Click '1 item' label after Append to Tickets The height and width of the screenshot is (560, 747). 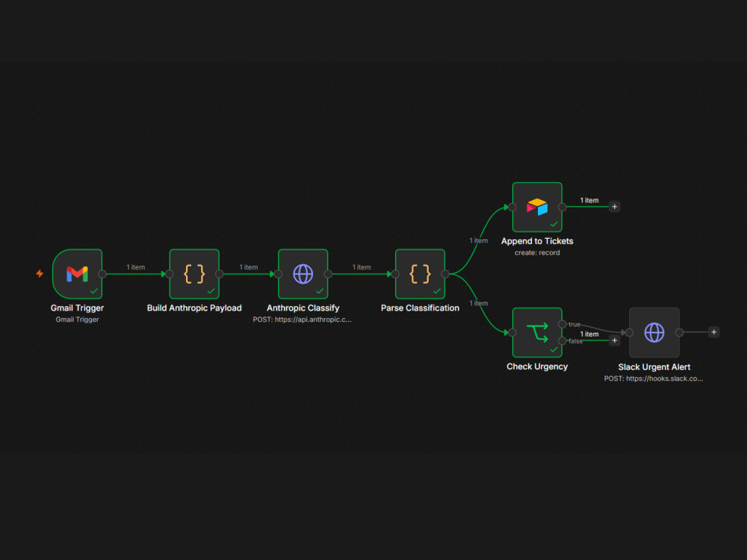[589, 200]
